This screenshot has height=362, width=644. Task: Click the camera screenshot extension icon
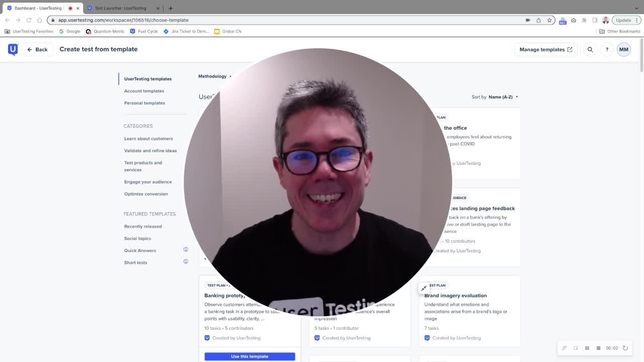[x=574, y=20]
